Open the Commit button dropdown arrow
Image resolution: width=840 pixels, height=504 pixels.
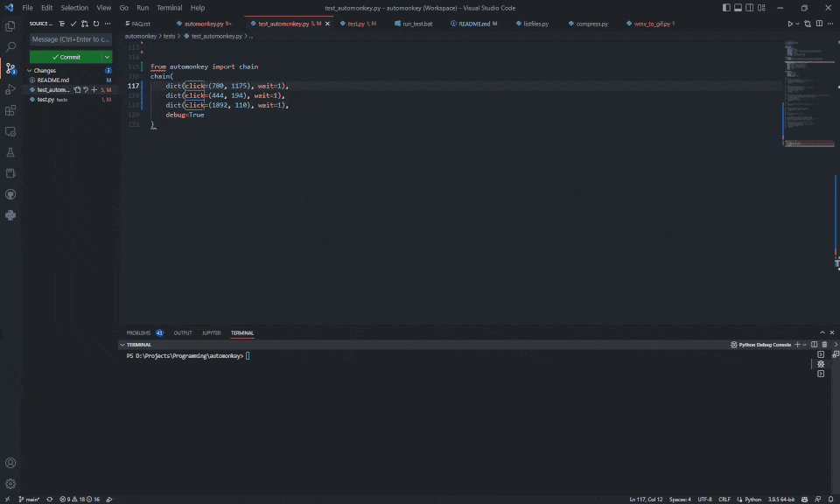[106, 57]
